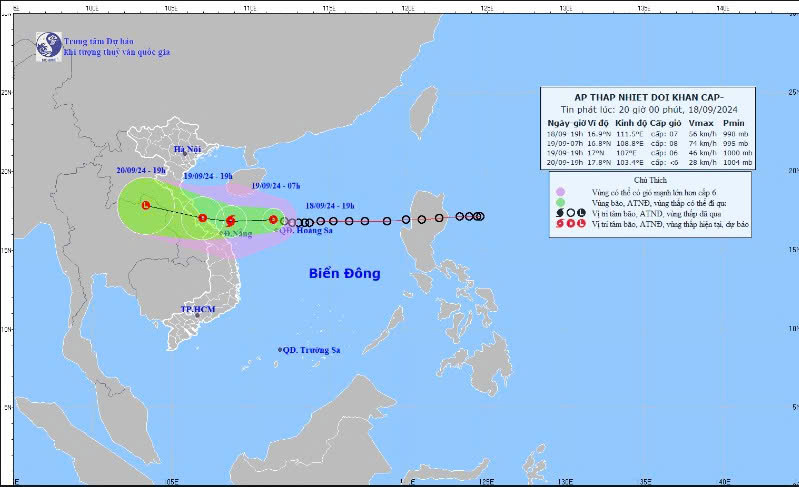
Task: Click the black storm symbol in the legend
Action: [x=560, y=213]
